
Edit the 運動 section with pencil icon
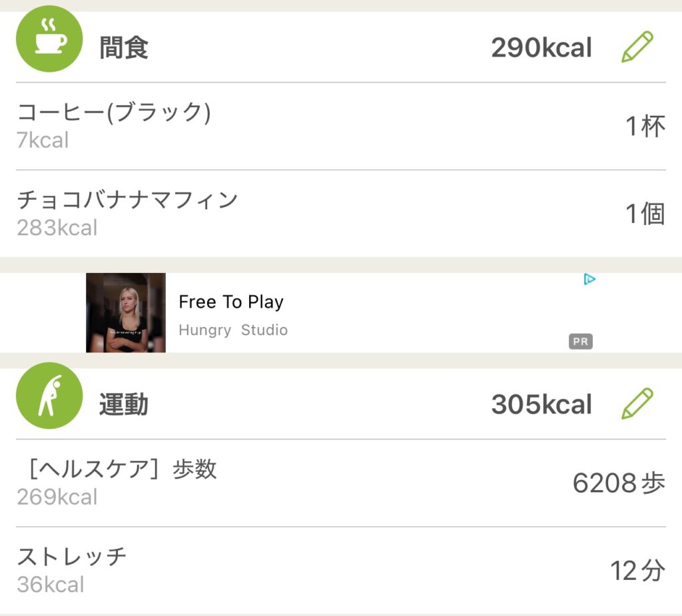637,404
